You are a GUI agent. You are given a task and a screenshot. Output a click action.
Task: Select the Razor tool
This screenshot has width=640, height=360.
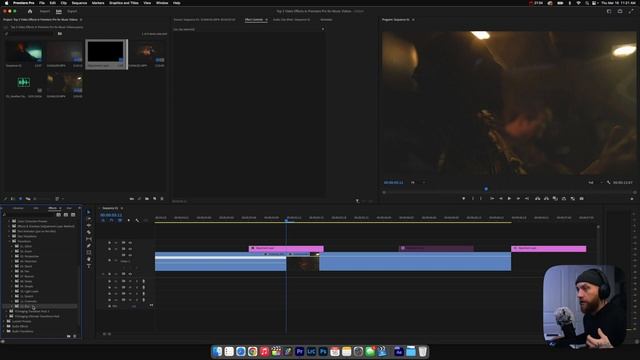[x=89, y=232]
